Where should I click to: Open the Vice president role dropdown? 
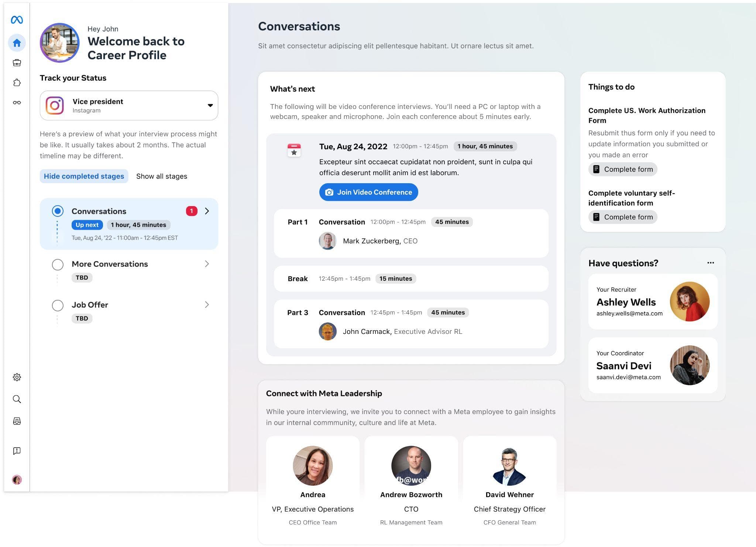pyautogui.click(x=129, y=106)
